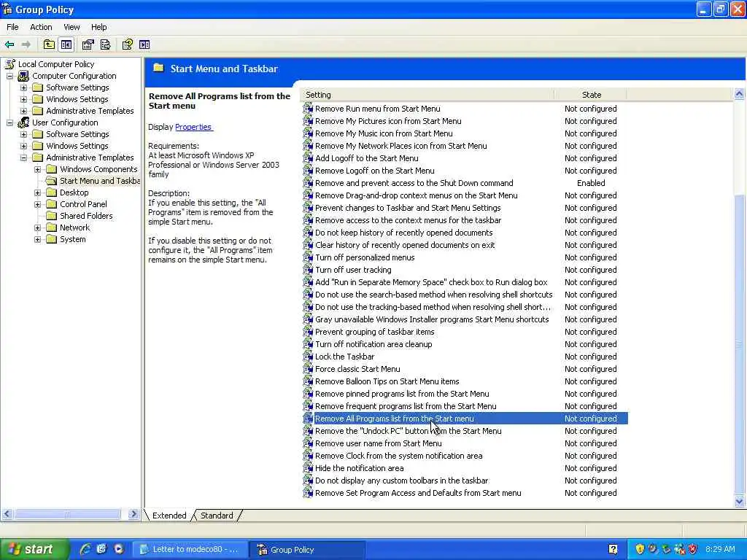The image size is (747, 560).
Task: Collapse Administrative Templates under User Configuration
Action: click(23, 157)
